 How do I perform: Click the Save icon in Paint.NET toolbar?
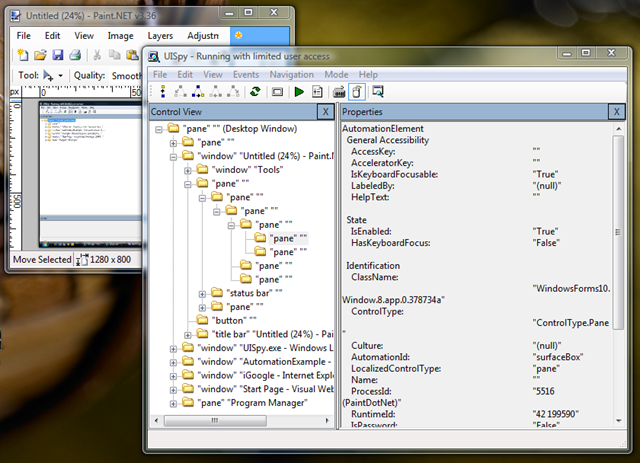pos(58,55)
